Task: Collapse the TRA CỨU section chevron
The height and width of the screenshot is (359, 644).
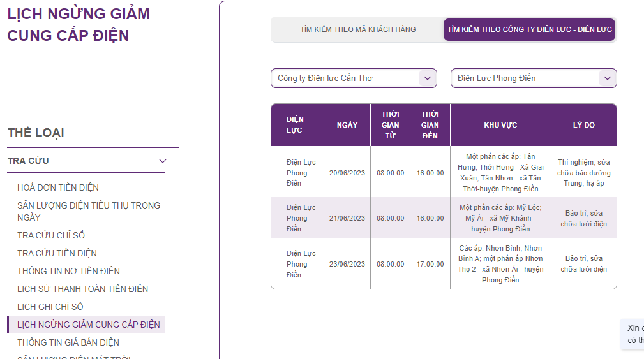Action: tap(163, 161)
